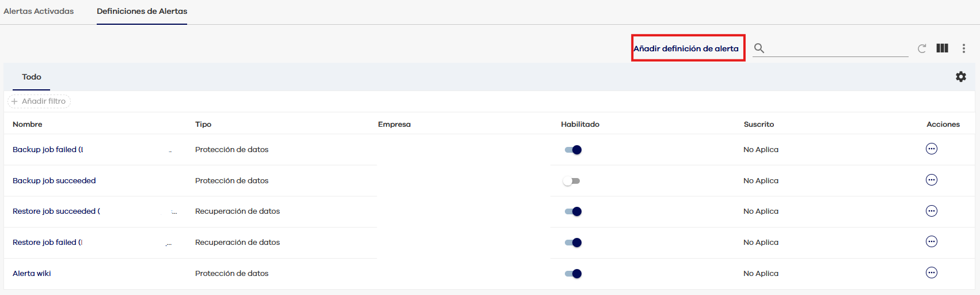
Task: Toggle the Restore job succeeded alert switch
Action: 573,211
